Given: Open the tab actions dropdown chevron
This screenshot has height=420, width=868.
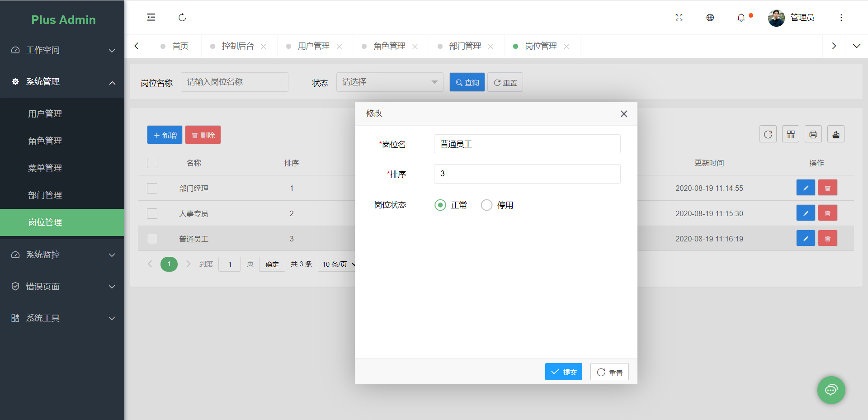Looking at the screenshot, I should point(856,46).
